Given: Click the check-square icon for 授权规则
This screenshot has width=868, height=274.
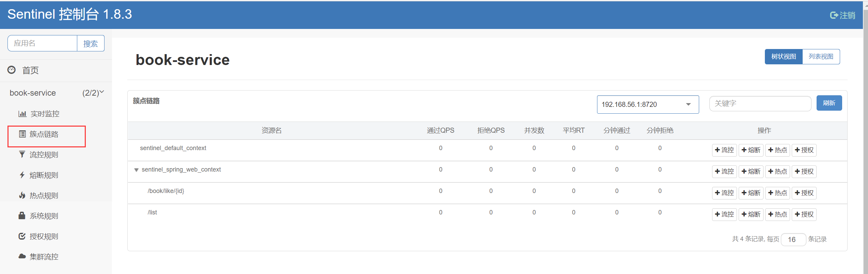Looking at the screenshot, I should [22, 236].
